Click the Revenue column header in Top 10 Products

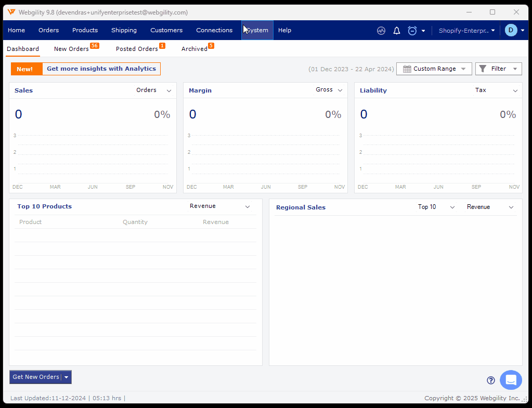(x=215, y=222)
